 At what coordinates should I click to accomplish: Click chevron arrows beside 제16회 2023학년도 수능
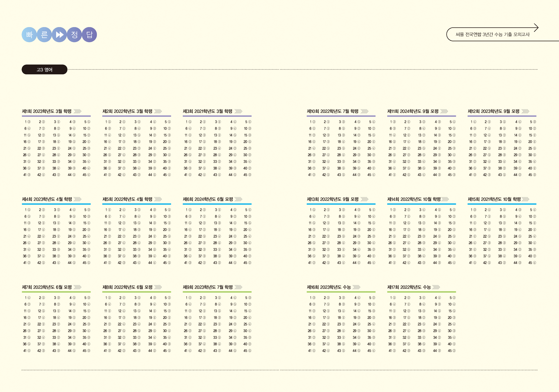tap(356, 287)
